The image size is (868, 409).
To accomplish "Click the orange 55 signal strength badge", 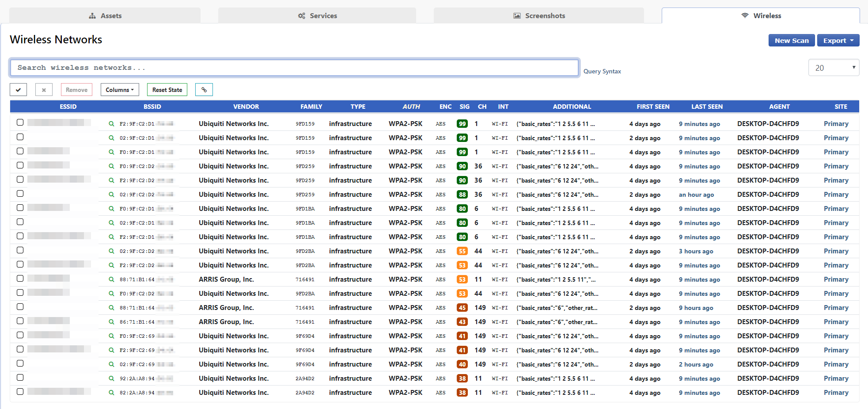I will coord(462,251).
